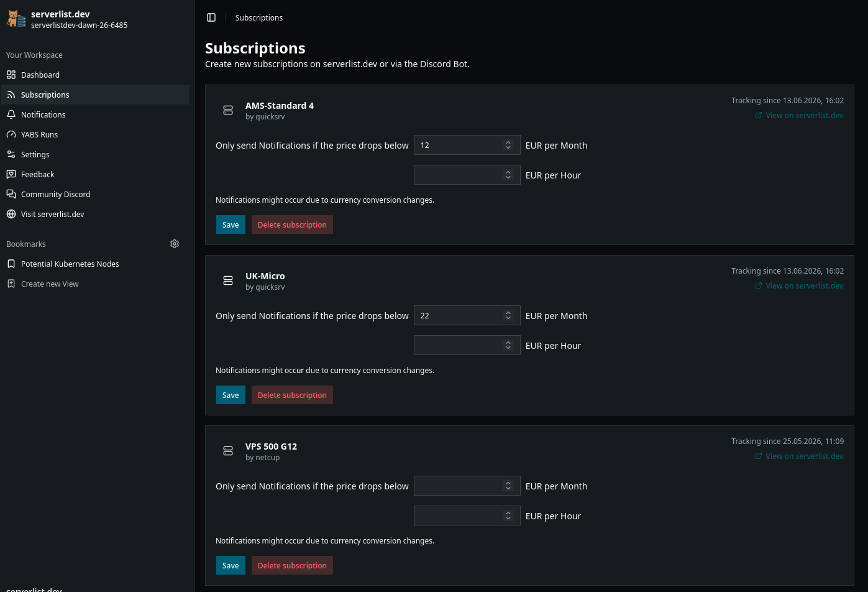Click the Settings sliders icon
Viewport: 868px width, 592px height.
(11, 154)
